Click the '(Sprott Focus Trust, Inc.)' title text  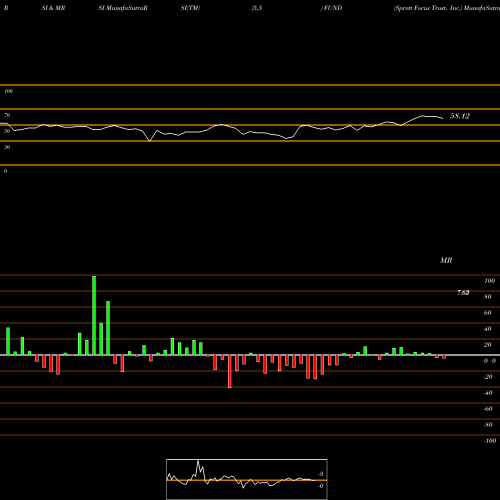(428, 8)
